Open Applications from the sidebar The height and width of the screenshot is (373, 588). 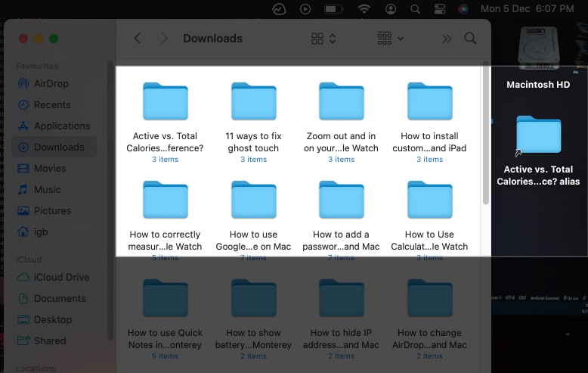tap(61, 126)
